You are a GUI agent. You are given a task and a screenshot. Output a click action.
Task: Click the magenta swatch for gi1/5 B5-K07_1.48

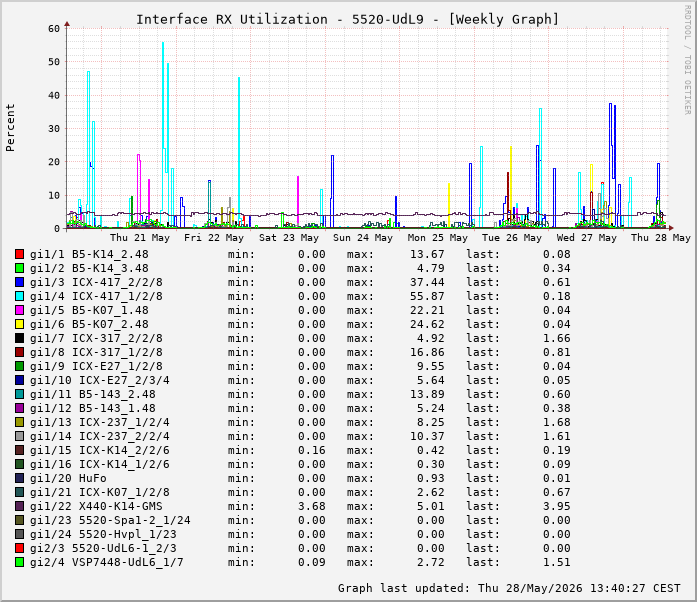[x=19, y=310]
